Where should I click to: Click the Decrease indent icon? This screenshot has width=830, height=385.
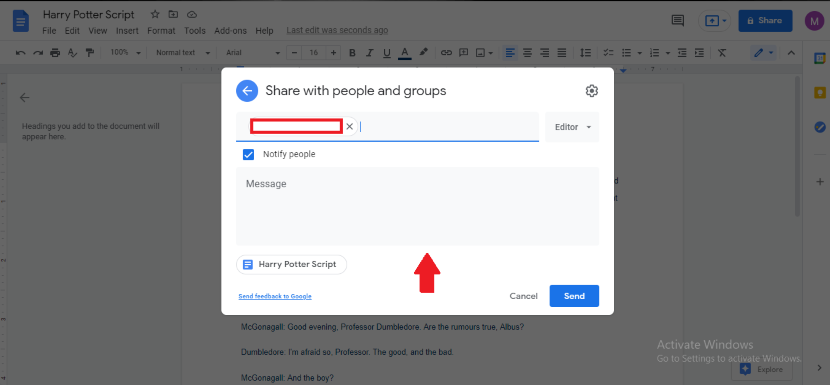click(682, 52)
